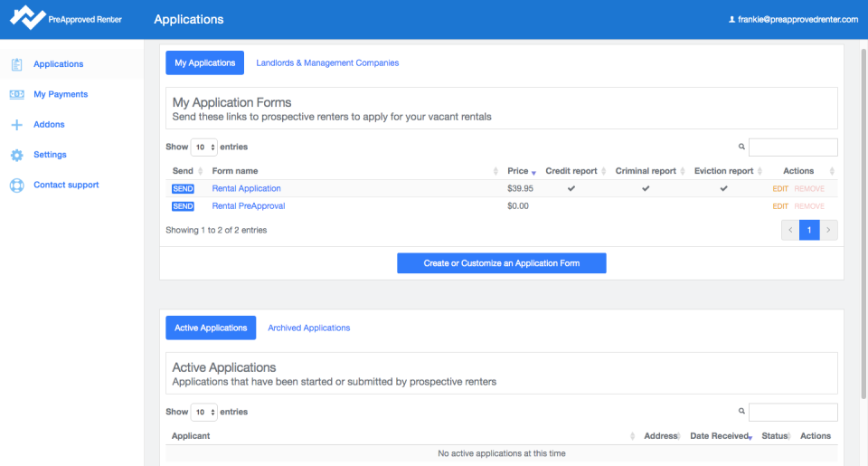The width and height of the screenshot is (868, 466).
Task: Open Contact support in the sidebar
Action: pyautogui.click(x=66, y=185)
